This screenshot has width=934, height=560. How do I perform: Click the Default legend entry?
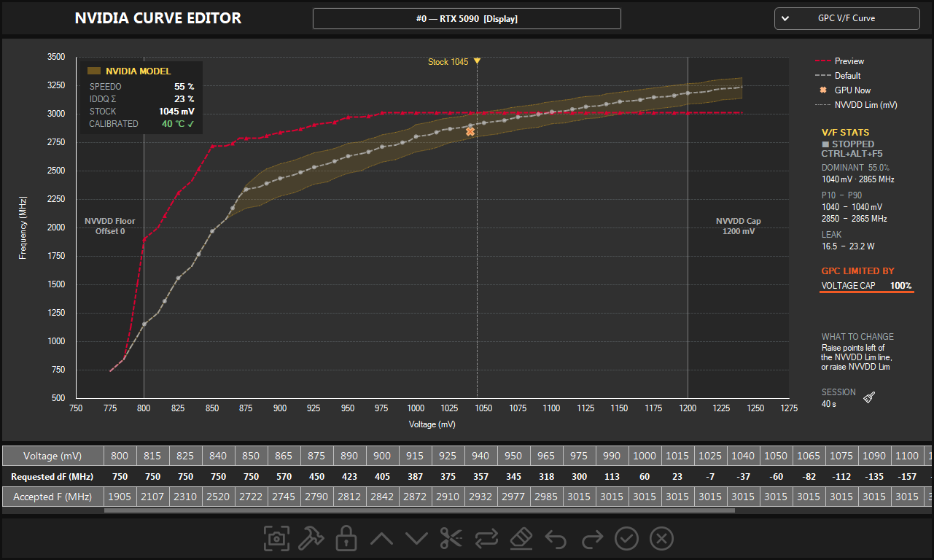click(838, 76)
